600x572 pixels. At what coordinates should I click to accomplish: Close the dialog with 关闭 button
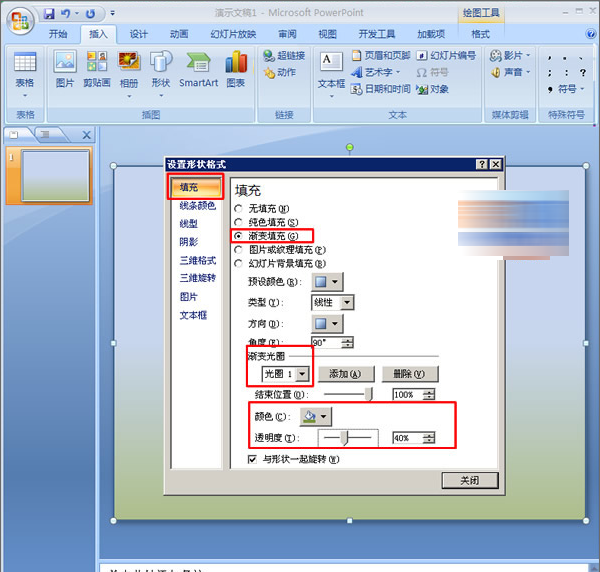tap(470, 480)
